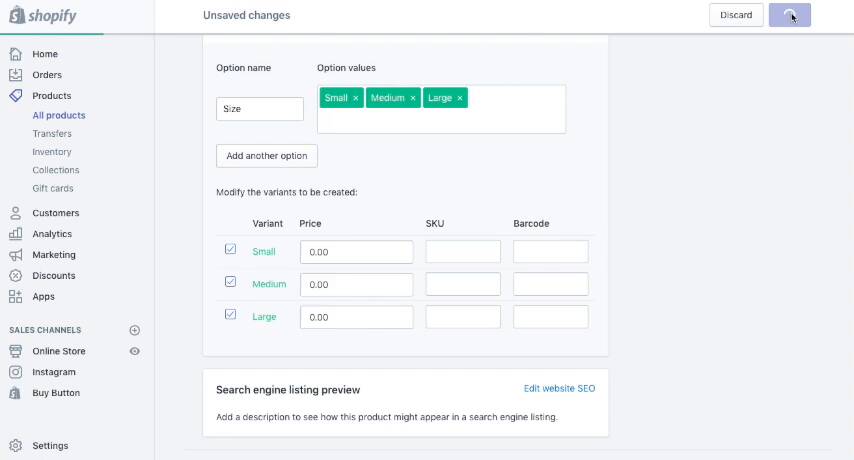Open the Analytics section
This screenshot has height=460, width=854.
(x=52, y=234)
